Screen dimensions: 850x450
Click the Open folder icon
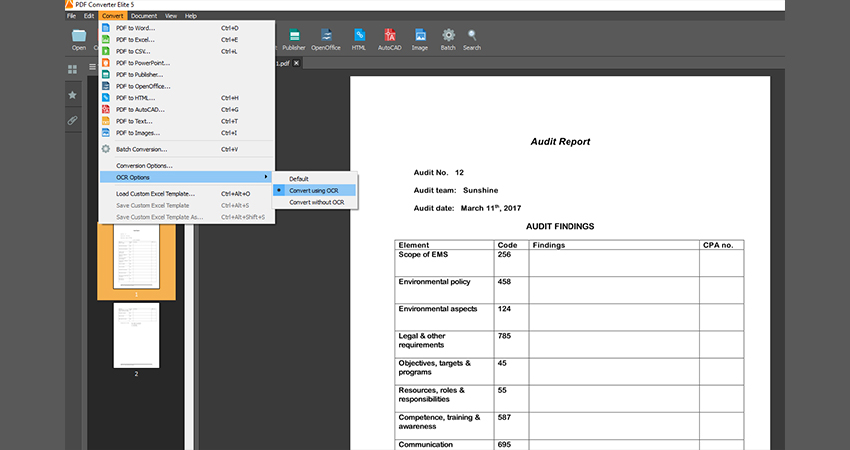coord(78,39)
